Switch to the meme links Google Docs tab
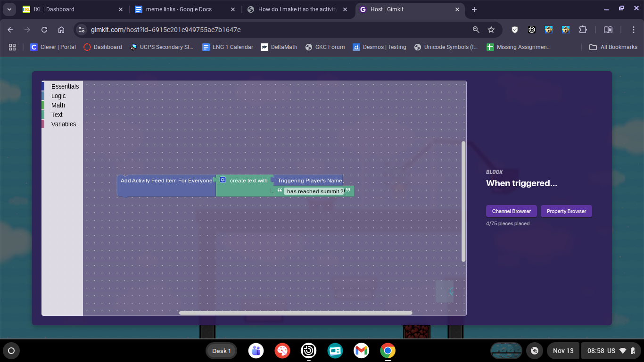Viewport: 644px width, 362px height. point(179,9)
